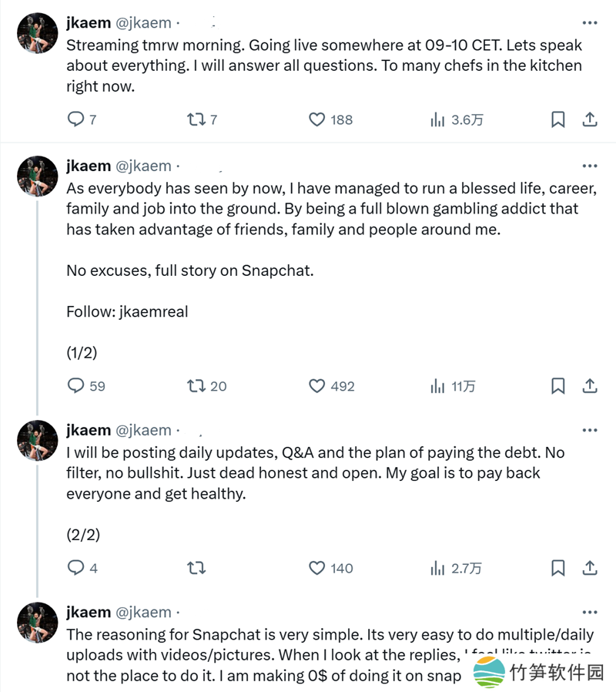Like the tweet with 492 likes
The image size is (616, 692).
(x=317, y=386)
